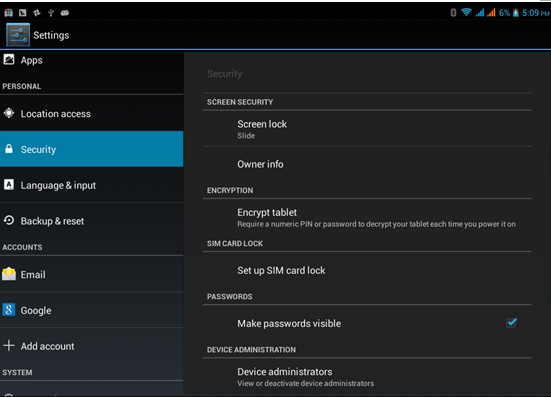The image size is (551, 397).
Task: Tap the Backup & reset clock icon
Action: click(x=9, y=220)
